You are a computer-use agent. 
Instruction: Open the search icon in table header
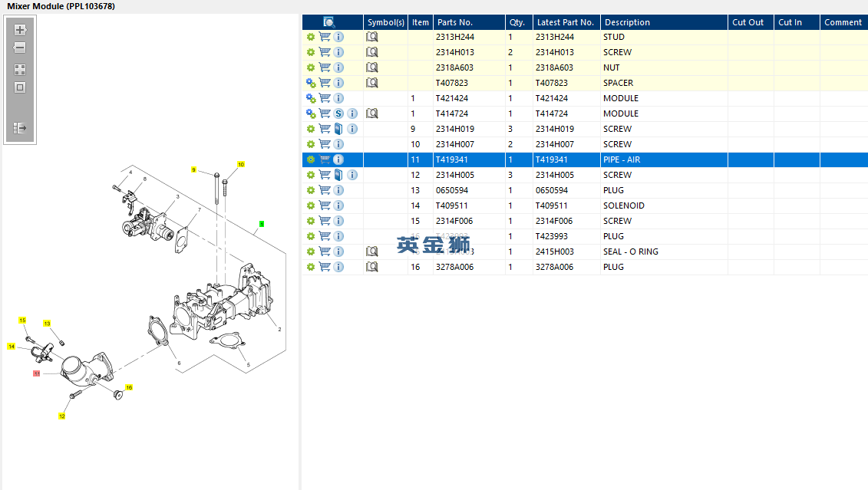tap(328, 22)
